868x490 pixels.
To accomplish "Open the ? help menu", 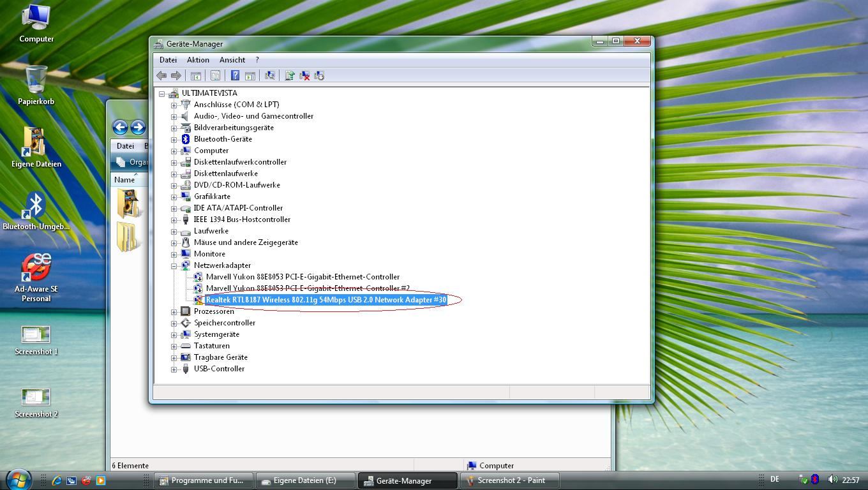I will point(257,59).
